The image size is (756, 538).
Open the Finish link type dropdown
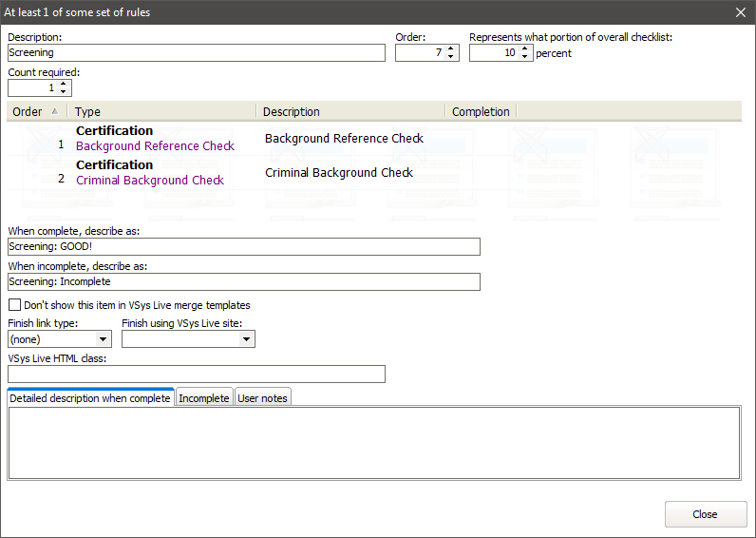tap(103, 339)
